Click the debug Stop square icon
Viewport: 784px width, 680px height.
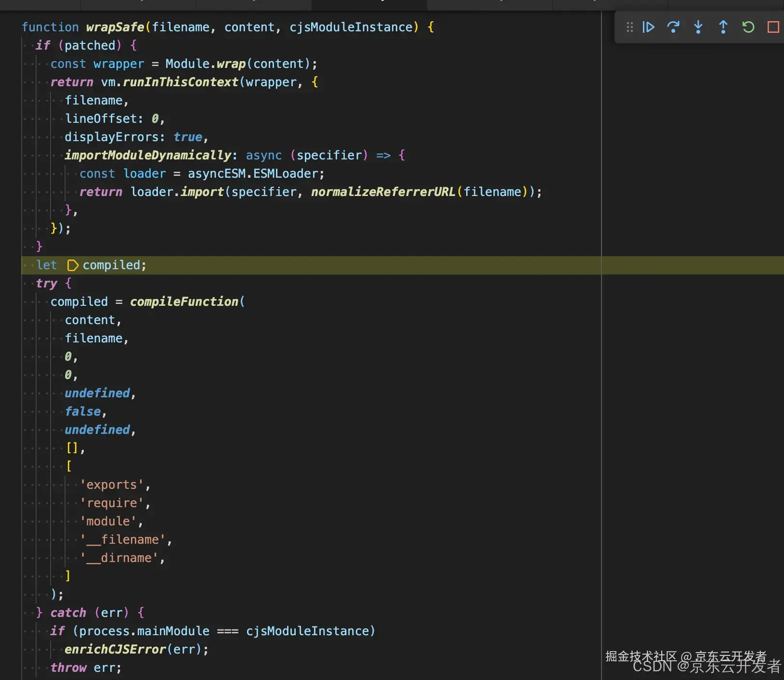point(773,27)
